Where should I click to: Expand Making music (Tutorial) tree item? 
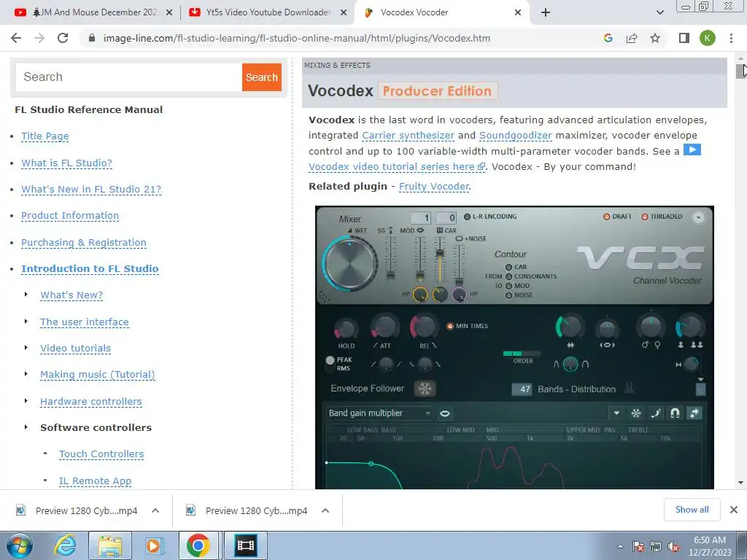[26, 374]
